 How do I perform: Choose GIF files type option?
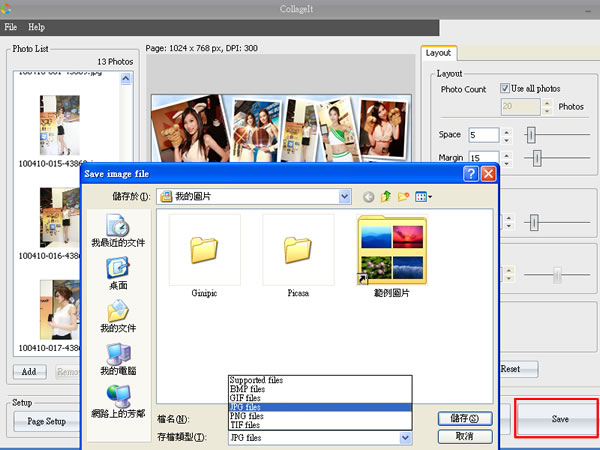[x=320, y=398]
